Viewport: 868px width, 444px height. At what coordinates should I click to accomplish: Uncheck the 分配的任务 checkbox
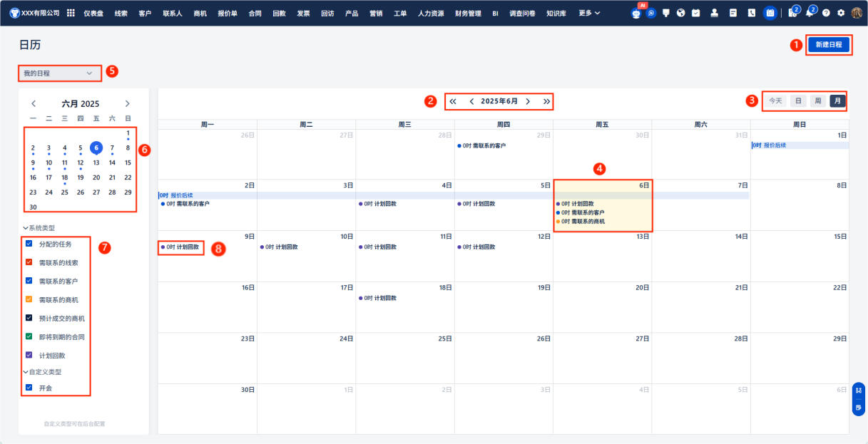[29, 244]
